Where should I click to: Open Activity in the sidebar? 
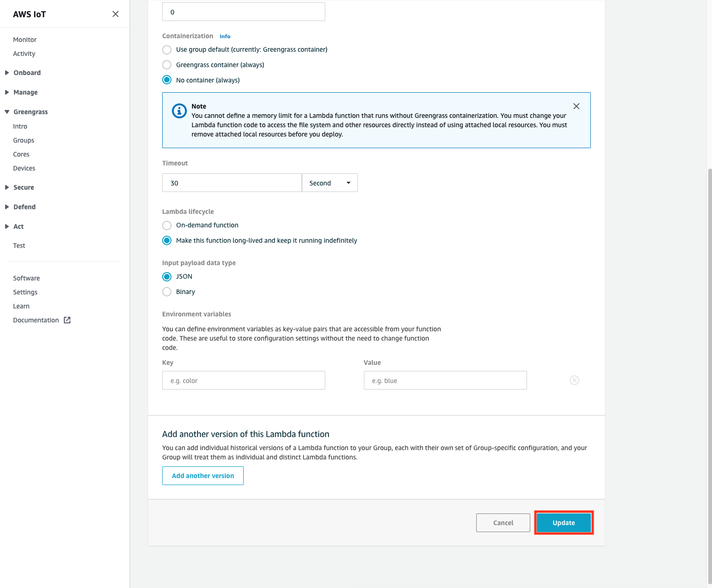click(x=24, y=54)
